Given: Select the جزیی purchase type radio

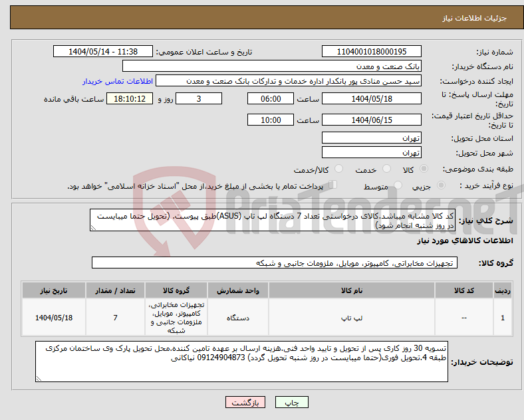Looking at the screenshot, I should 441,185.
